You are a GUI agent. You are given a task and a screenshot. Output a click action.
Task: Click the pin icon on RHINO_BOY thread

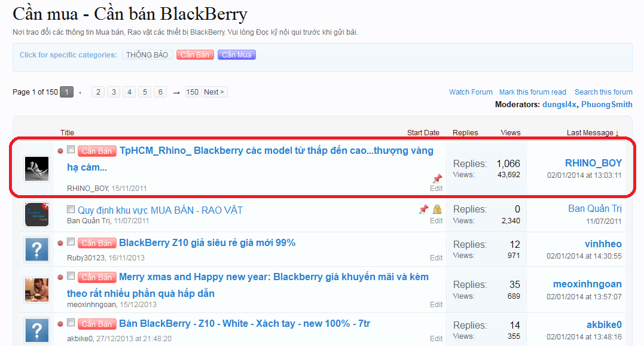[x=438, y=178]
